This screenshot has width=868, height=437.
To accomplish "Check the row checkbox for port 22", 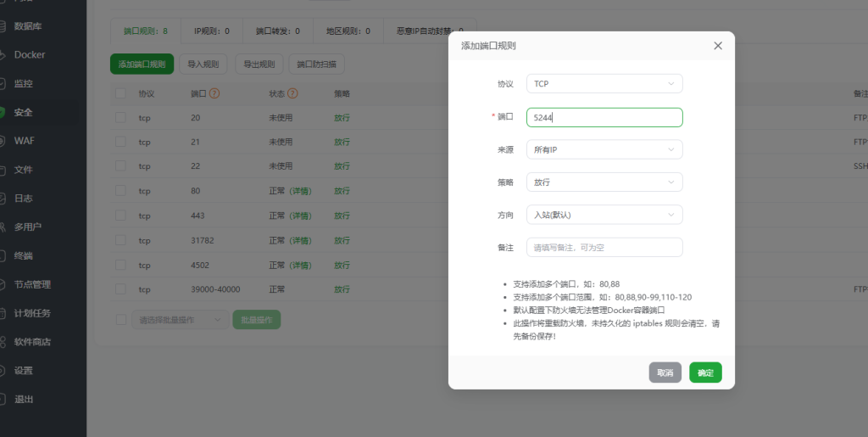I will click(x=120, y=166).
